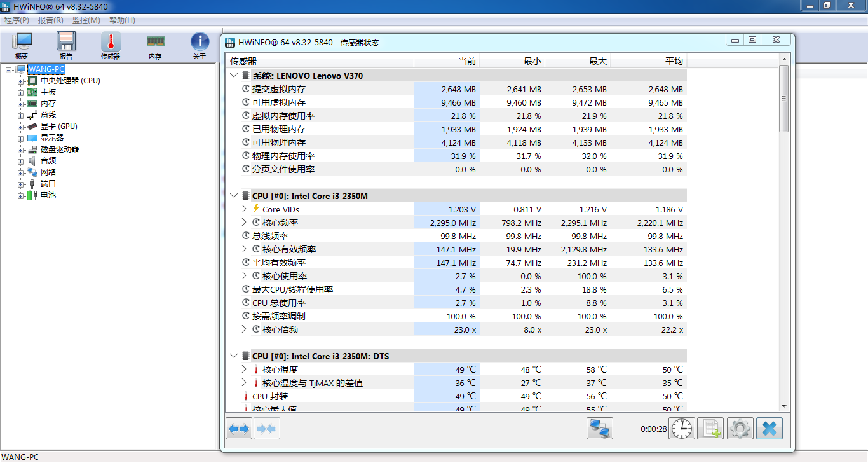Screen dimensions: 868x463
Task: Collapse the Intel Core i3-2350M: DTS group
Action: [234, 356]
